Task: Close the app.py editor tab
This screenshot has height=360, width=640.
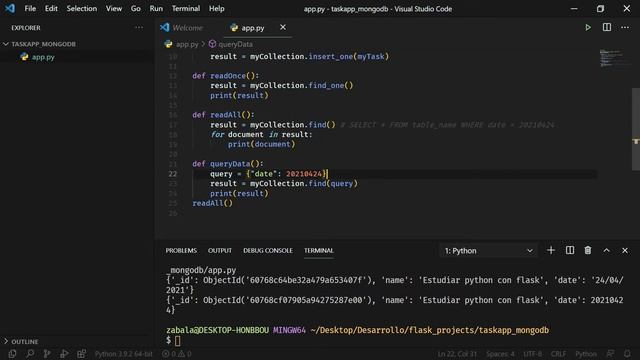Action: (283, 27)
